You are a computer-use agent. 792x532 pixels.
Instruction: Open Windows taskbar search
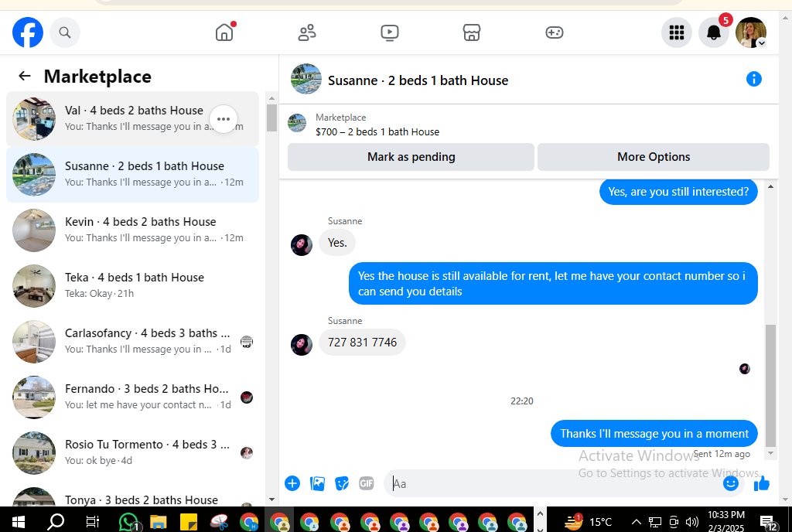click(56, 521)
